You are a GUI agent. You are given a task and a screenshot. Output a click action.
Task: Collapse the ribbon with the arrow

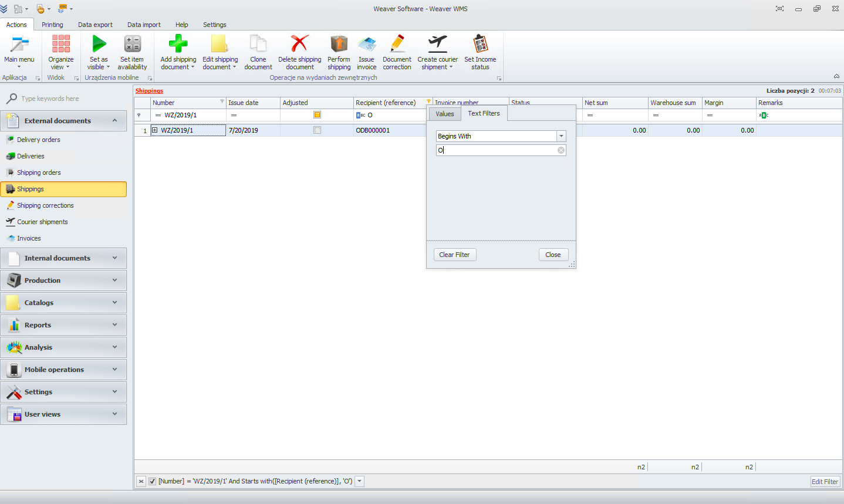(836, 76)
